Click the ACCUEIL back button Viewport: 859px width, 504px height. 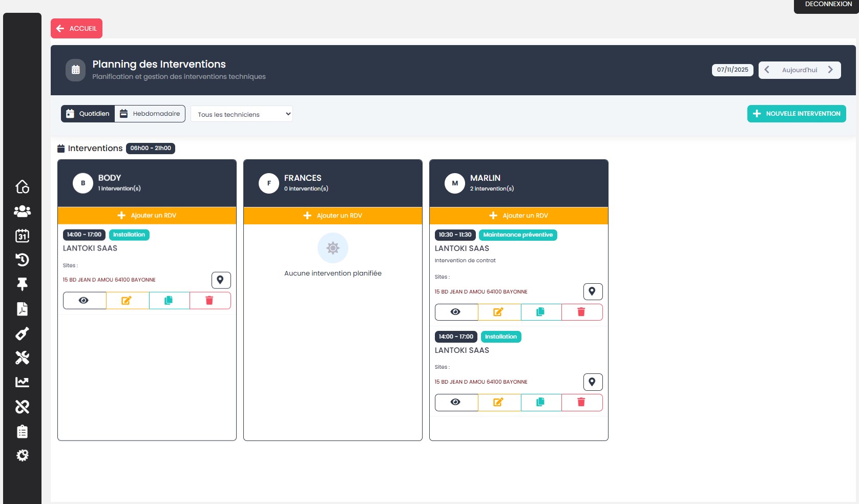(76, 28)
